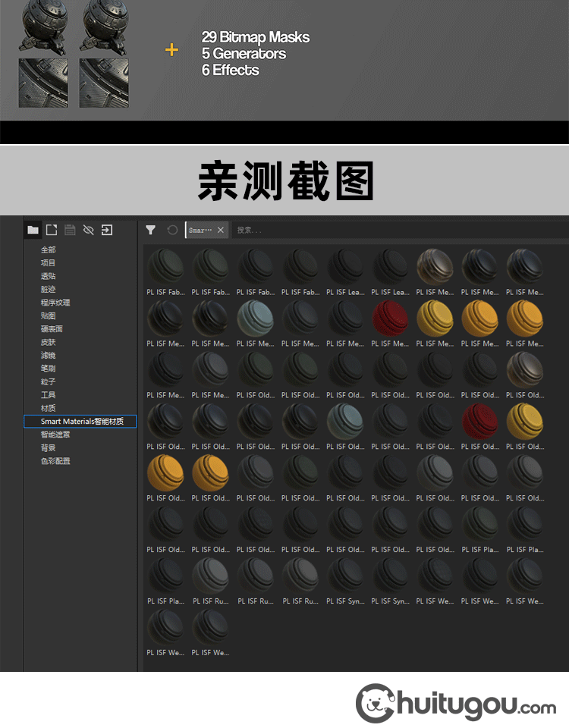The height and width of the screenshot is (728, 569).
Task: Select the 色彩配置 category
Action: [55, 461]
